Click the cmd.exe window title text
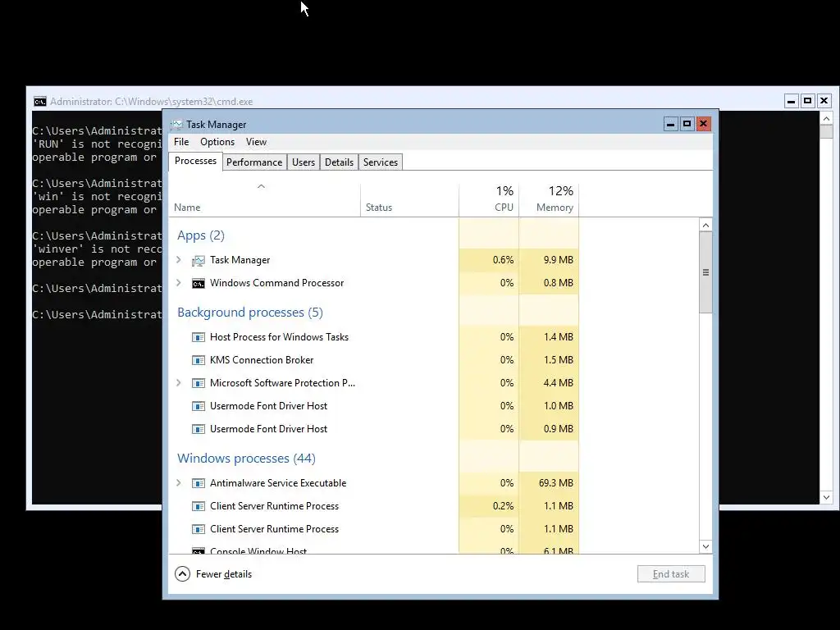The image size is (840, 630). (152, 102)
